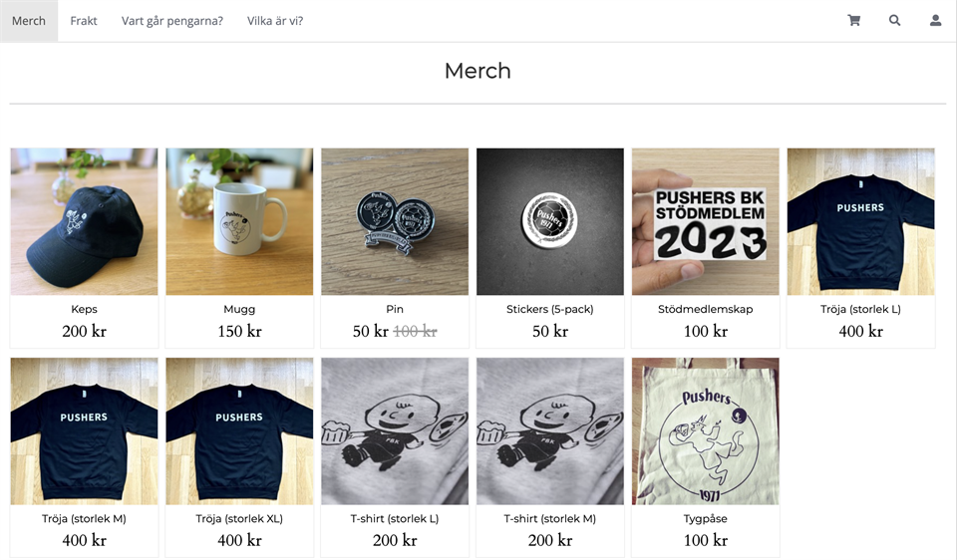This screenshot has height=560, width=957.
Task: Click the search magnifier icon
Action: (x=895, y=21)
